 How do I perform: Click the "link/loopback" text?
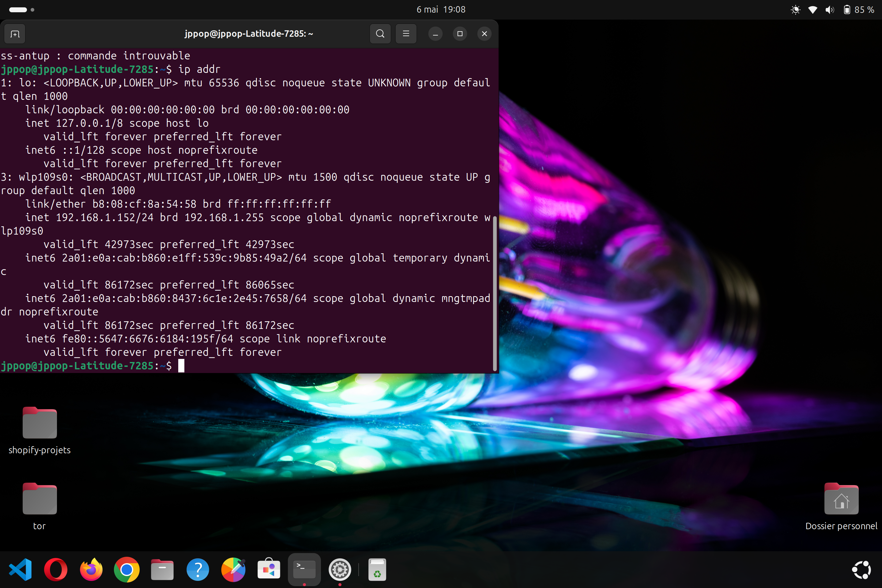[x=65, y=110]
